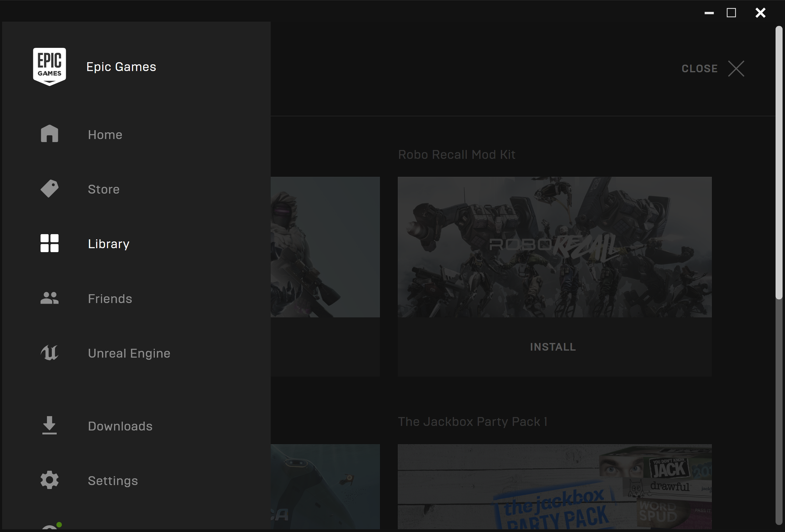
Task: Click the Settings gear icon
Action: point(49,480)
